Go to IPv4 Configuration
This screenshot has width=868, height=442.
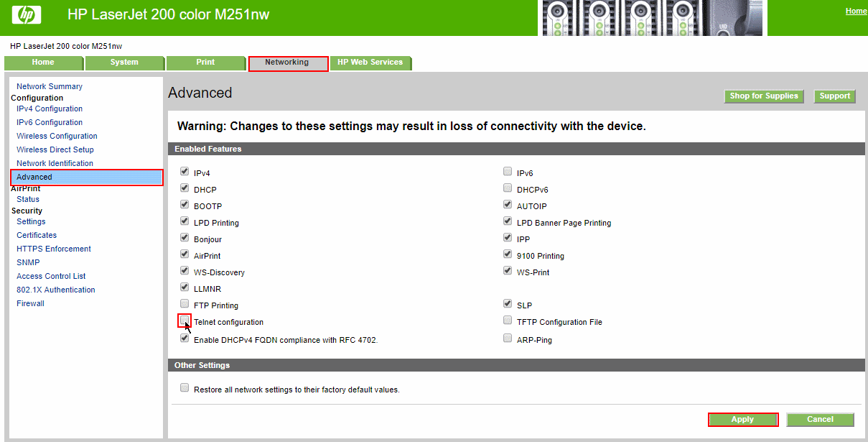pos(50,109)
